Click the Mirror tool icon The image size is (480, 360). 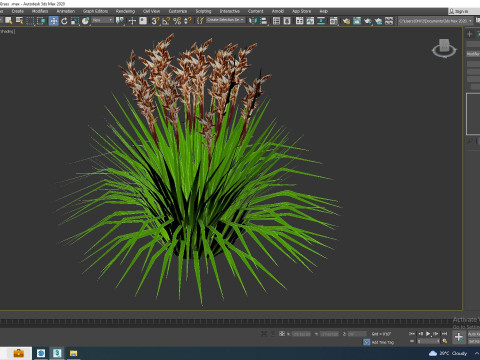point(253,21)
